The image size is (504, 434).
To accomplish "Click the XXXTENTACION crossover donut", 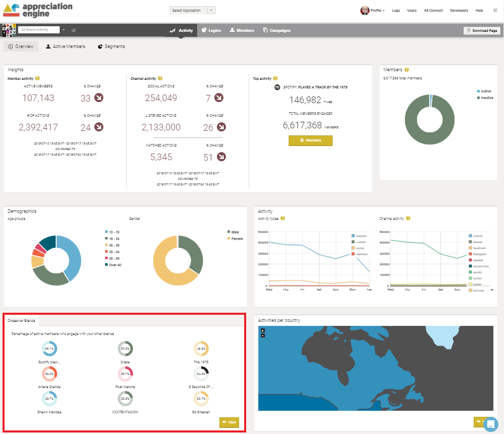I will coord(125,399).
